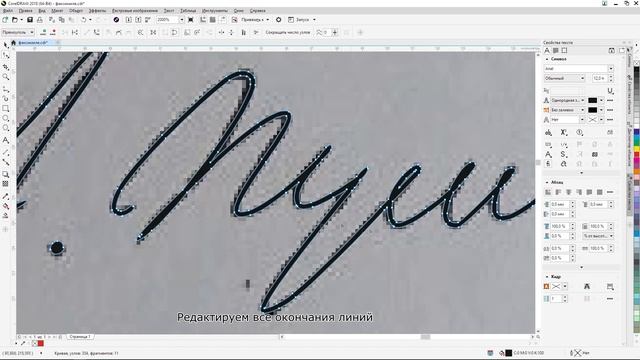640x360 pixels.
Task: Select the Artistic Media tool
Action: coord(6,98)
